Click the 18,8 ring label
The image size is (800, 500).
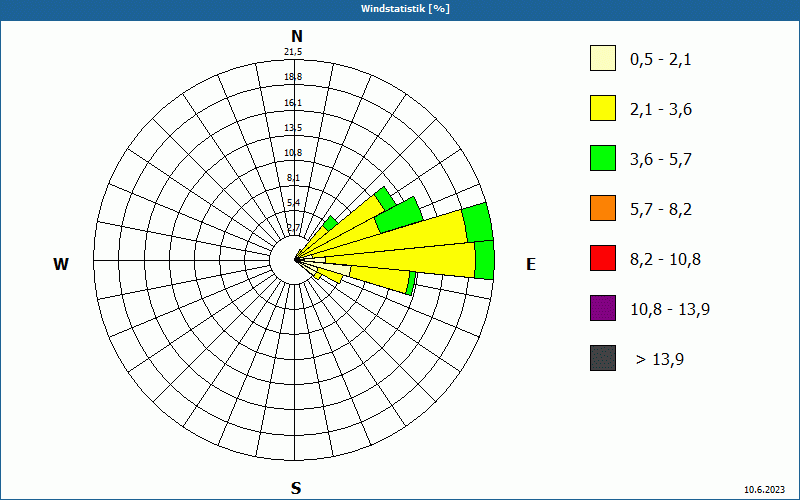click(293, 77)
